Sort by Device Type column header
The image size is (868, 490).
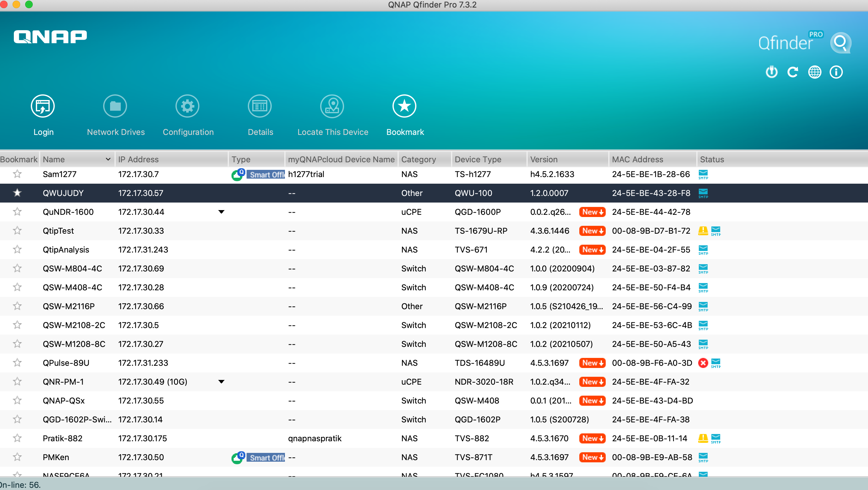coord(478,159)
